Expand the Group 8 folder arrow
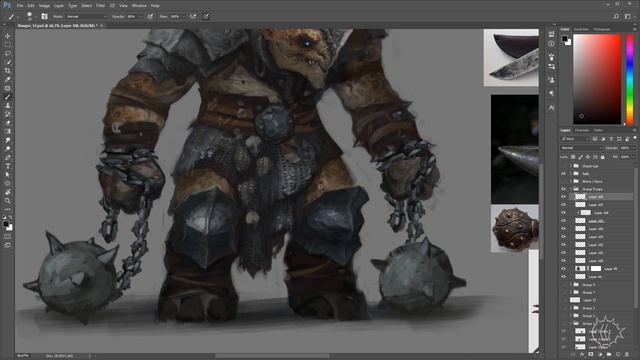This screenshot has width=640, height=360. pyautogui.click(x=571, y=284)
